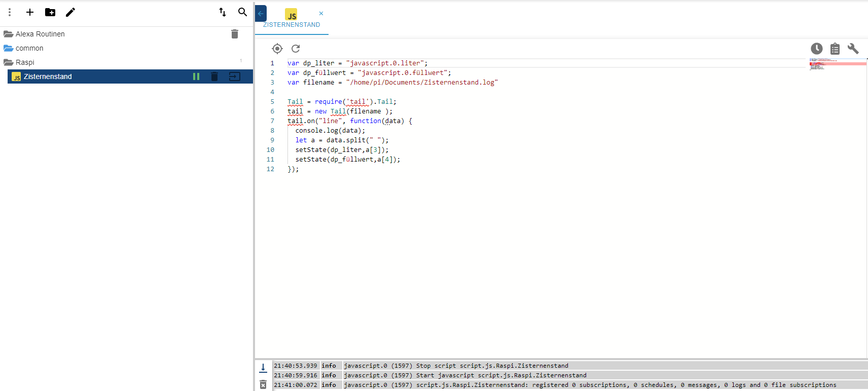The height and width of the screenshot is (391, 868).
Task: Click the code minimap preview
Action: (838, 64)
